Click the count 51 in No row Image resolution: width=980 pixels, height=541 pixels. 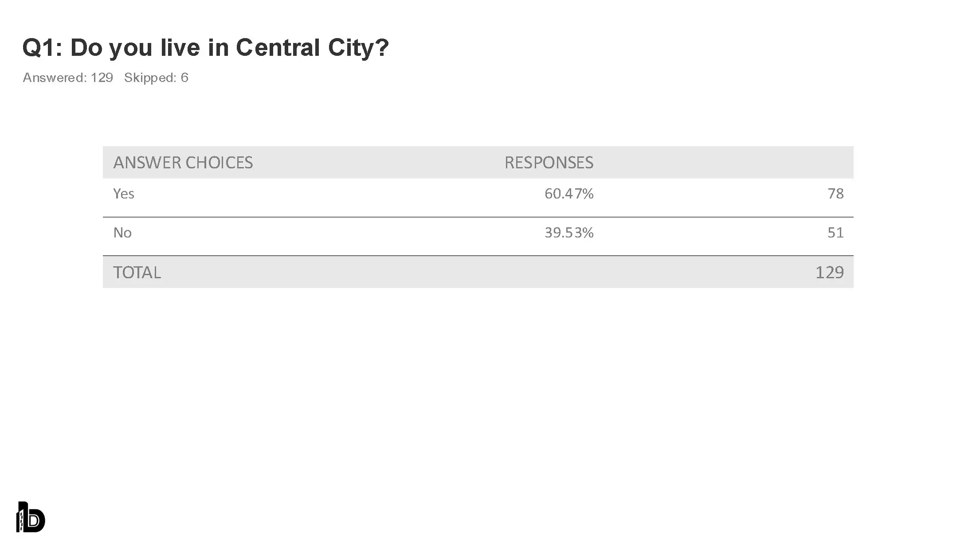pos(835,233)
